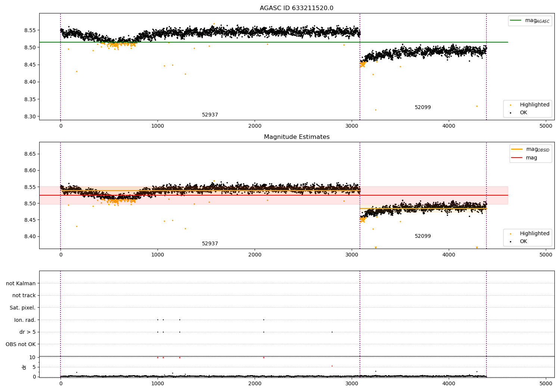Click 'OK' in the Magnitude Estimates legend
Viewport: 560px width, 392px height.
pos(519,241)
